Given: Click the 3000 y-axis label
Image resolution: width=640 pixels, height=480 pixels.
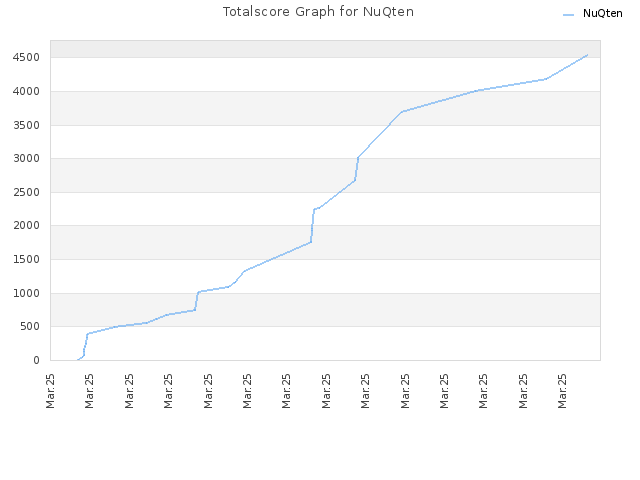Looking at the screenshot, I should [26, 158].
